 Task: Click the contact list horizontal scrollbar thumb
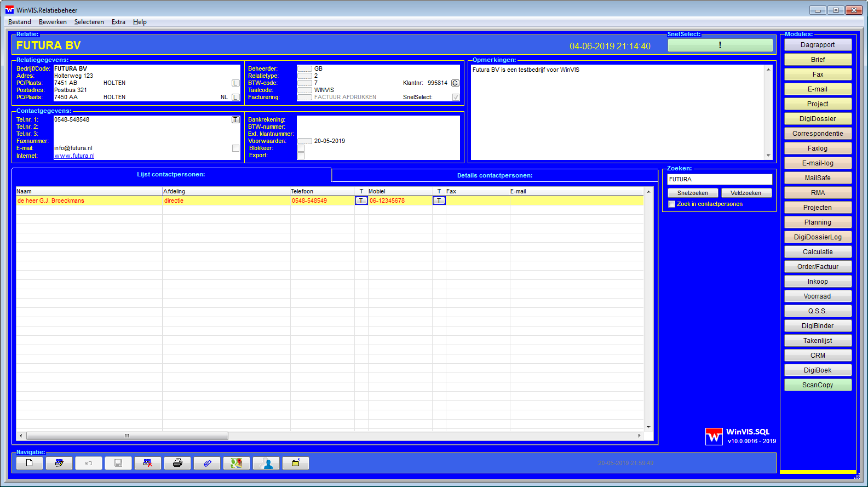coord(127,436)
